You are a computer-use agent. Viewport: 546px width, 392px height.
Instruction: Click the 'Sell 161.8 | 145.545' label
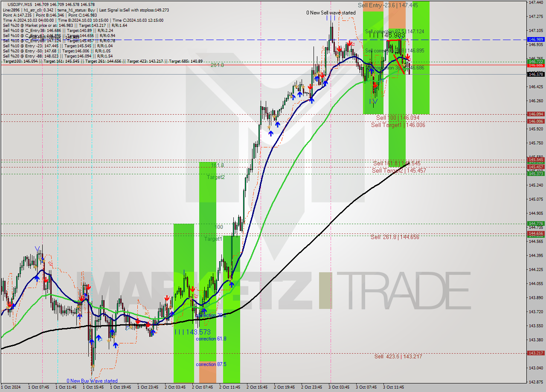(x=397, y=163)
